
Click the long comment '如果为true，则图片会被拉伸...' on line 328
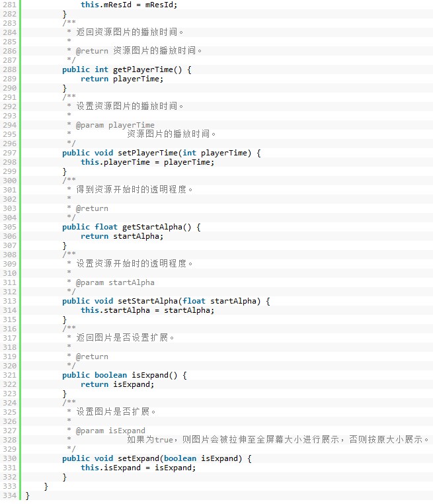(278, 440)
